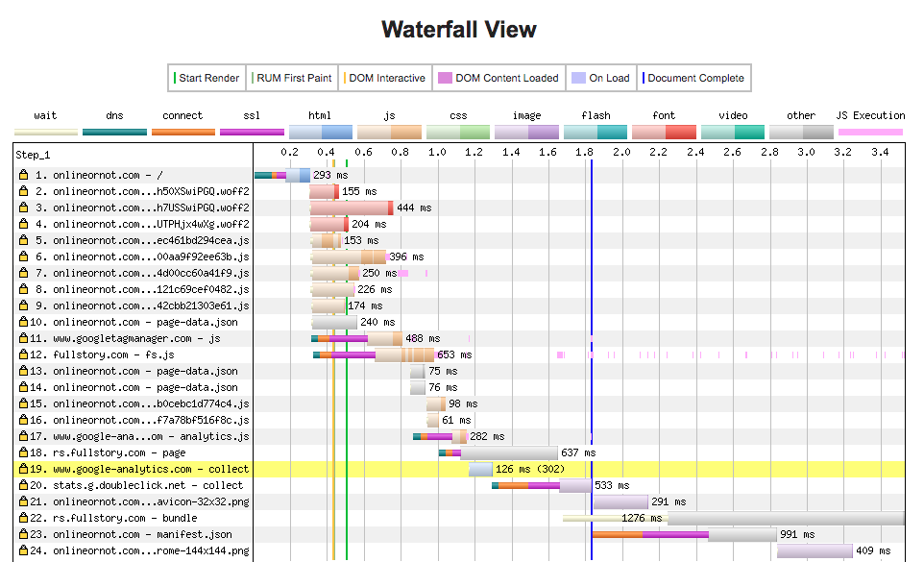The height and width of the screenshot is (562, 924).
Task: Click the DOM Content Loaded legend swatch
Action: click(x=446, y=78)
